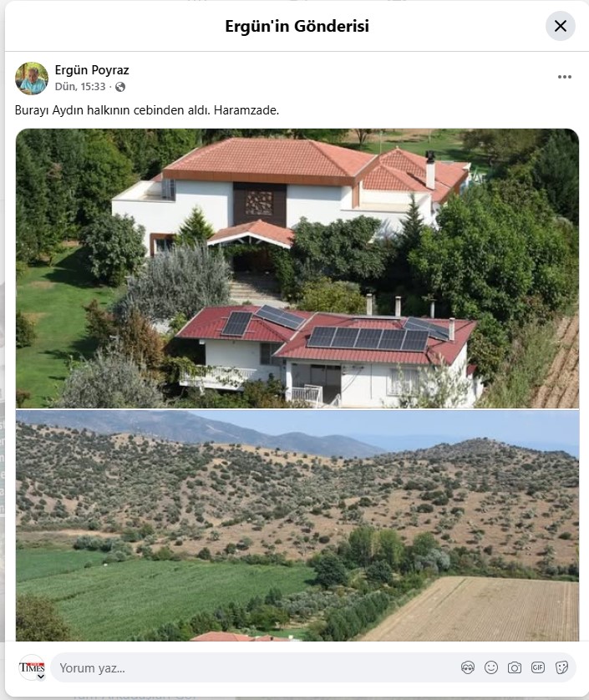Open Ergün Poyraz's profile name link
Image resolution: width=589 pixels, height=700 pixels.
pyautogui.click(x=92, y=70)
